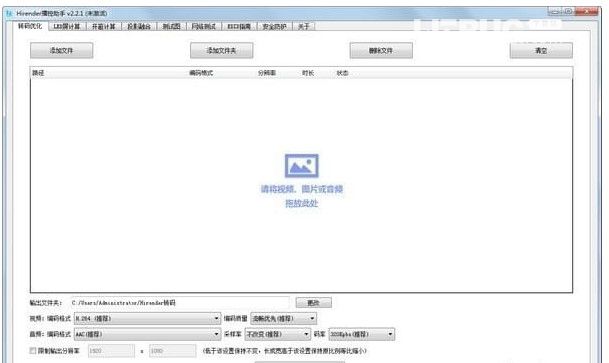Click the Hirender app icon in title bar
609x363 pixels.
[x=9, y=13]
